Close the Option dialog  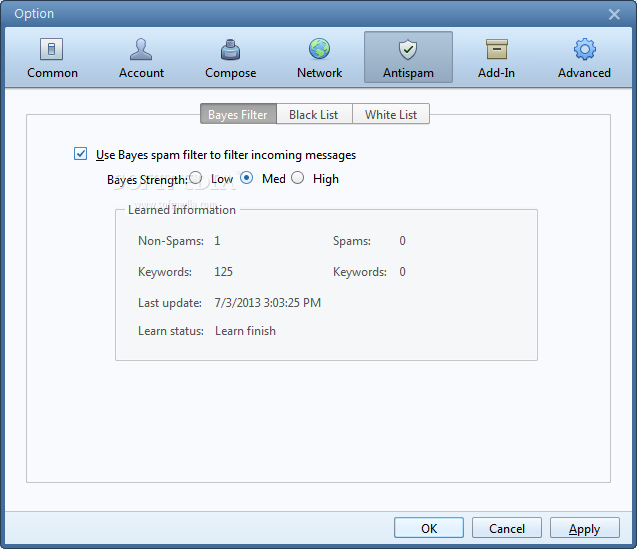click(614, 15)
